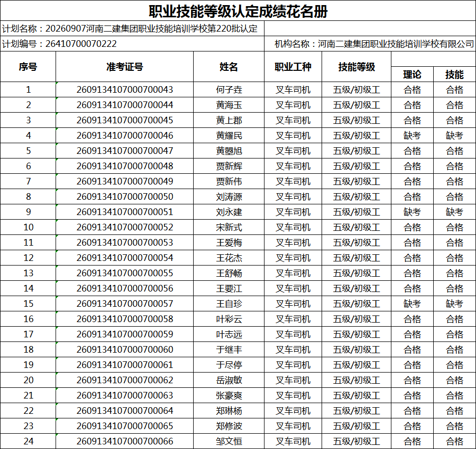Click the 职业工种 column header
Screen dimensions: 476x449
pos(293,66)
